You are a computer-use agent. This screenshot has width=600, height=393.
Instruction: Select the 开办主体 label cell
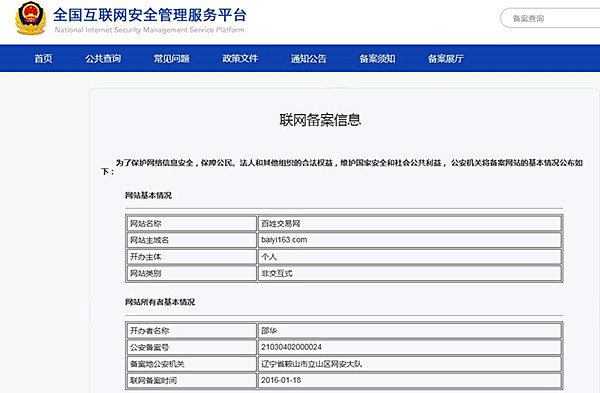191,257
